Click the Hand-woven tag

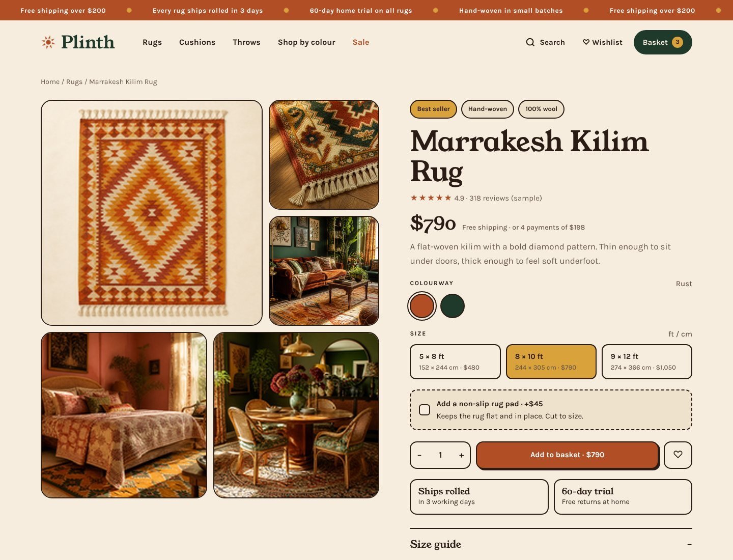click(x=488, y=109)
